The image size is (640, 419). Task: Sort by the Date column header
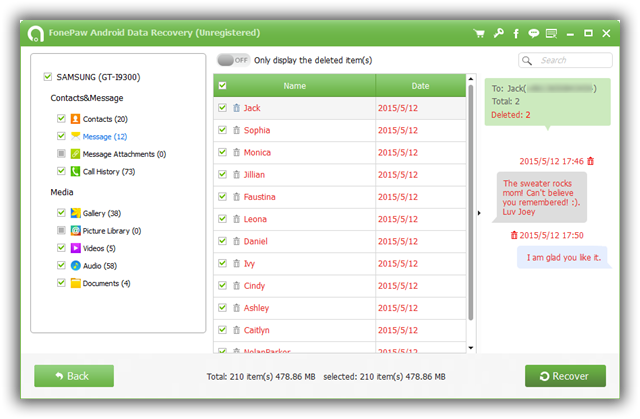420,86
